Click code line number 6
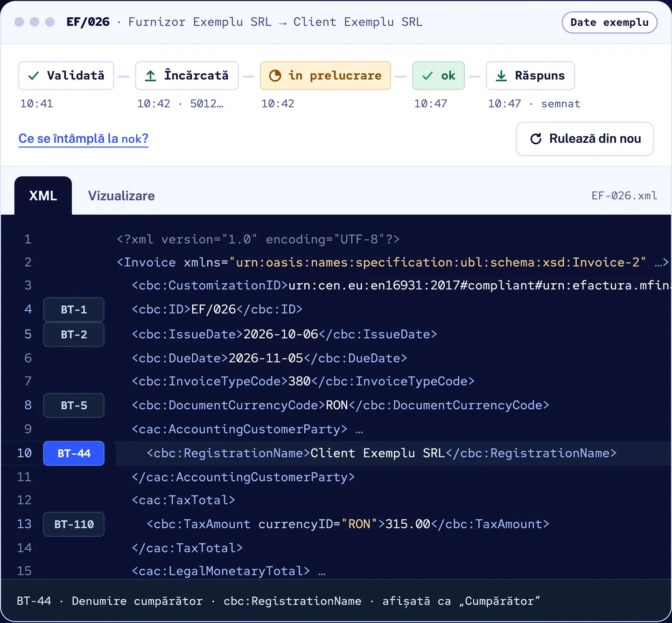Screen dimensions: 672x623 point(28,358)
